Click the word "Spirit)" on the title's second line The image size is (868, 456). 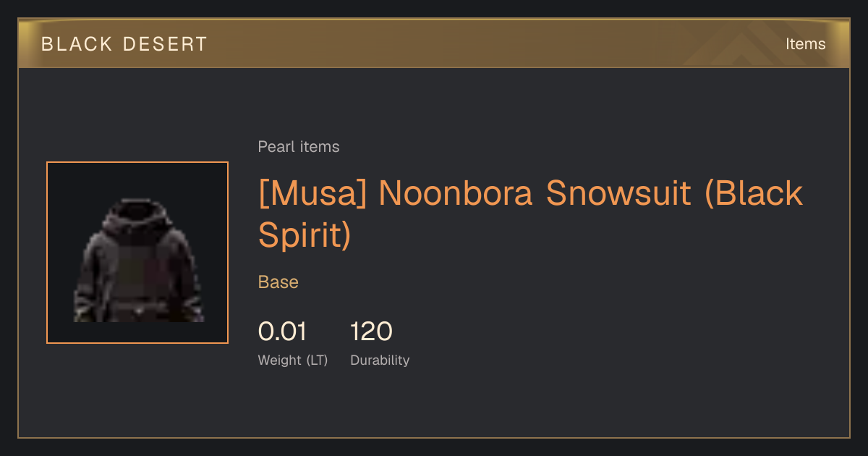click(x=305, y=235)
